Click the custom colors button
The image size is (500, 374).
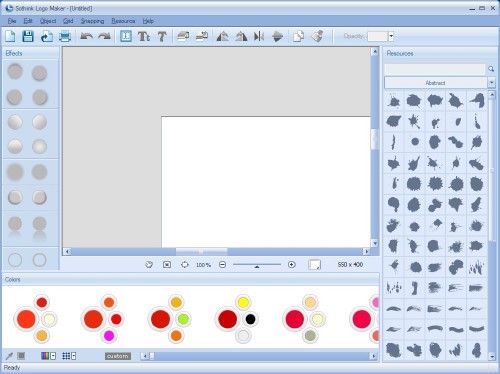(118, 356)
